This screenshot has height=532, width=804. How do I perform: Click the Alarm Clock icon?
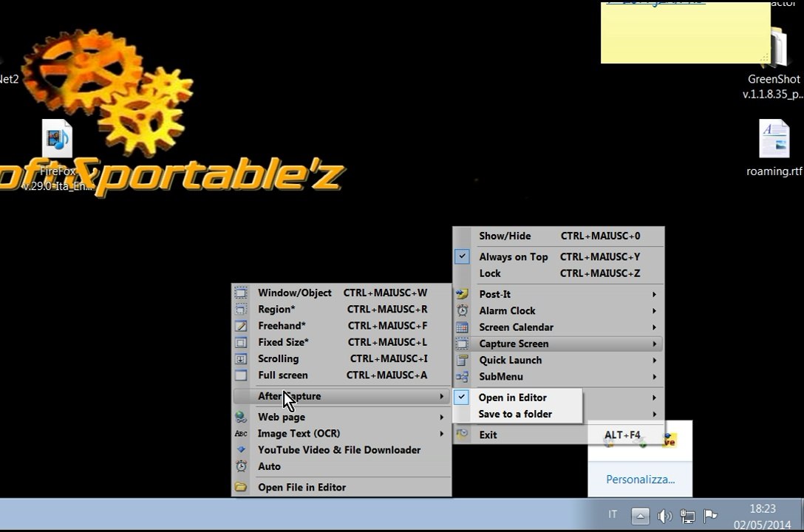462,310
